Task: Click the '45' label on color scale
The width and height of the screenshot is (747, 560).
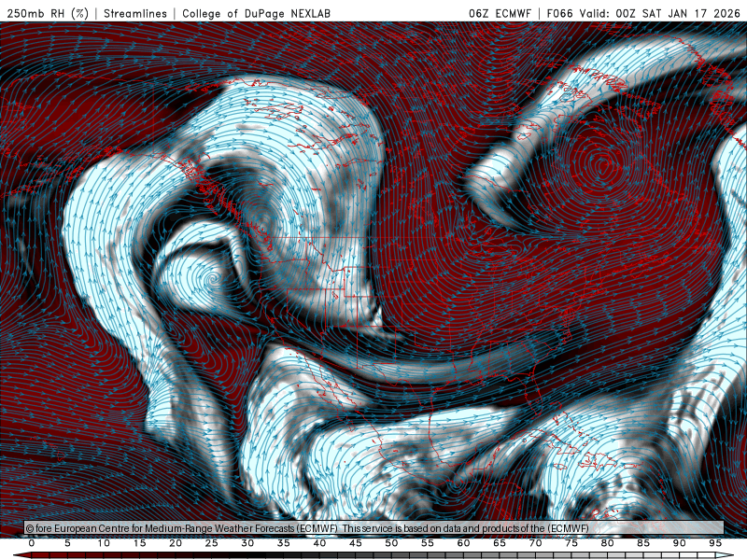Action: click(x=356, y=543)
